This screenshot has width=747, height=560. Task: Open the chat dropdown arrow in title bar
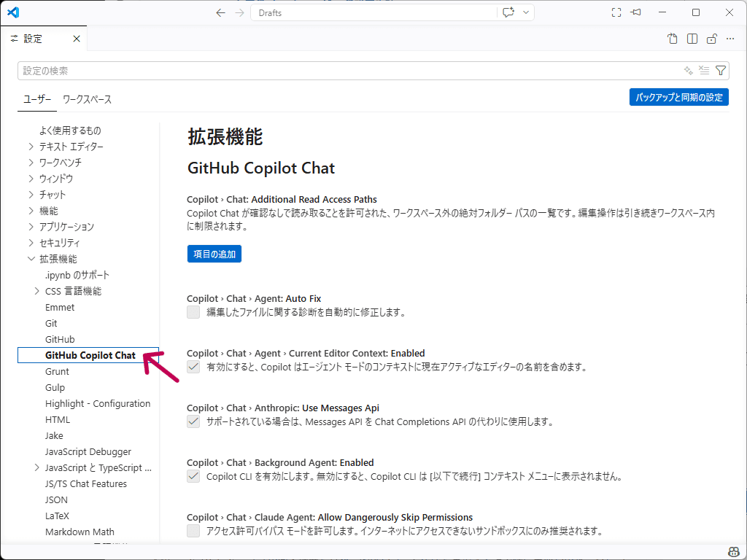point(526,13)
